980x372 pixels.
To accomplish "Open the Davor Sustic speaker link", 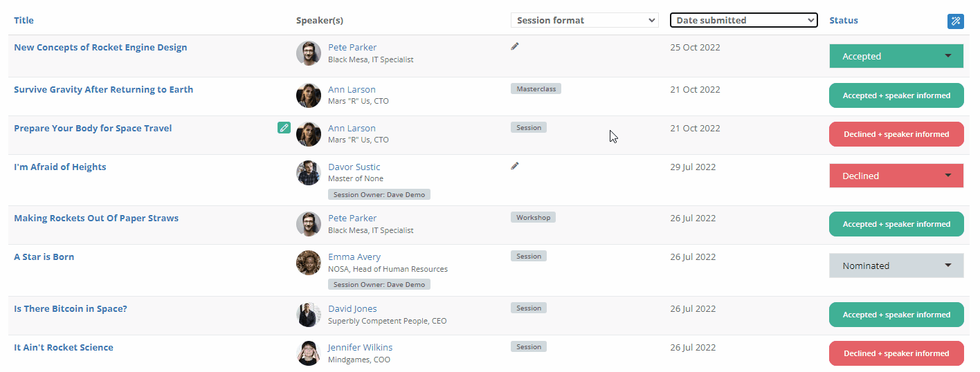I will (x=354, y=167).
